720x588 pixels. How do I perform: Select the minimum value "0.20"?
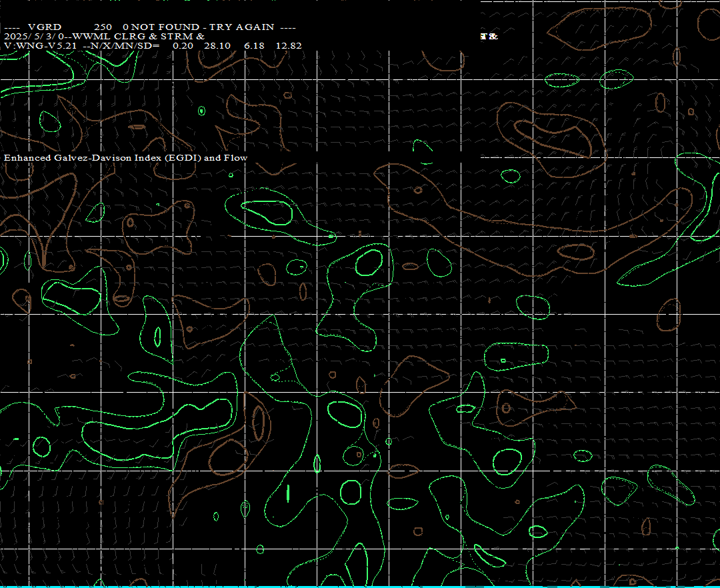[x=183, y=45]
